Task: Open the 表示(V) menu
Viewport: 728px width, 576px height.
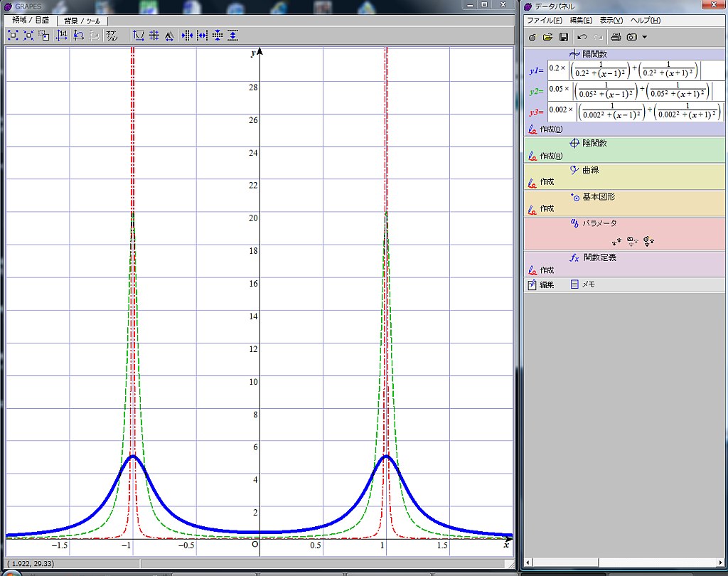Action: coord(611,21)
